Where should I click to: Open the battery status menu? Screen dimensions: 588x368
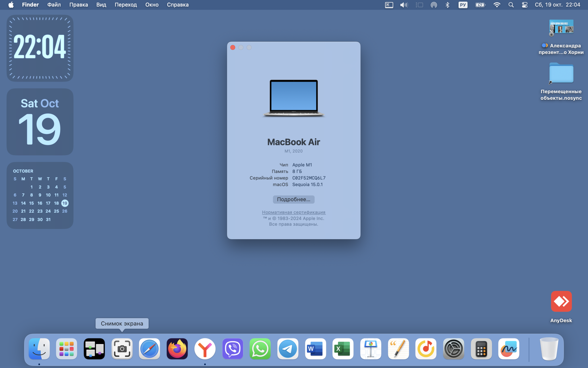click(x=480, y=5)
